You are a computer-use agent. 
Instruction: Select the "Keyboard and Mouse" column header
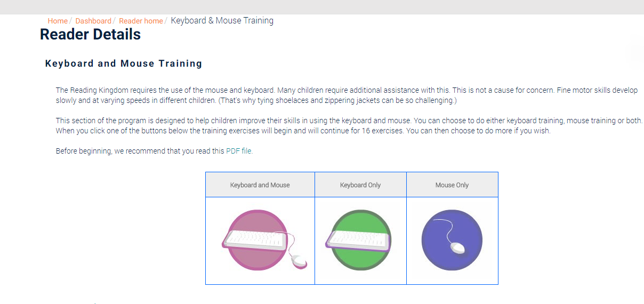pos(260,185)
